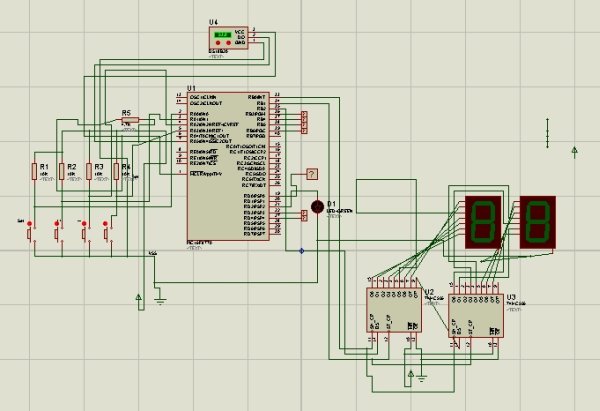Click the question-mark logic probe near D1

pos(312,174)
